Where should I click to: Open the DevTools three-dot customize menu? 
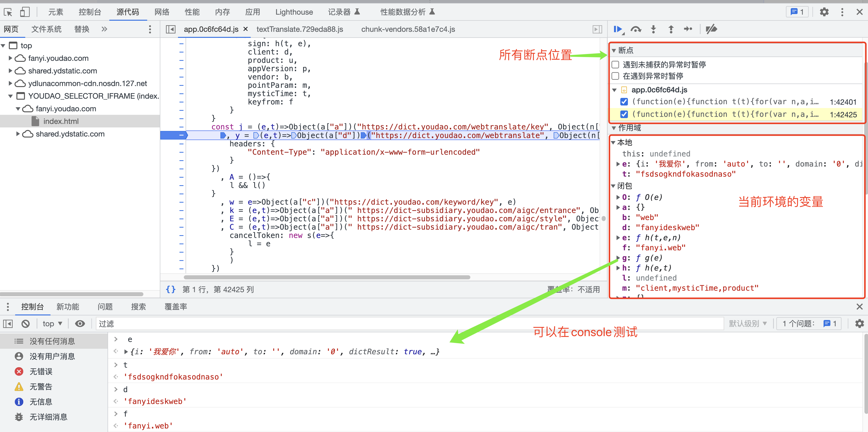[x=842, y=12]
